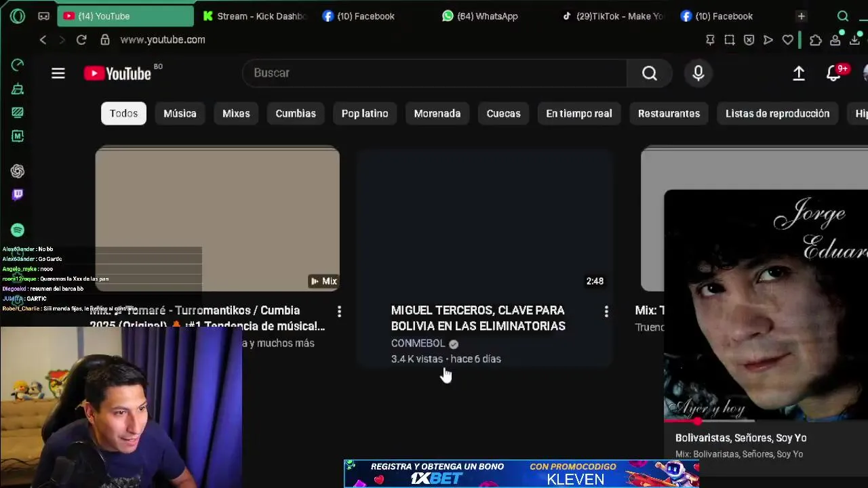Go forward with the browser forward arrow
868x488 pixels.
[62, 40]
